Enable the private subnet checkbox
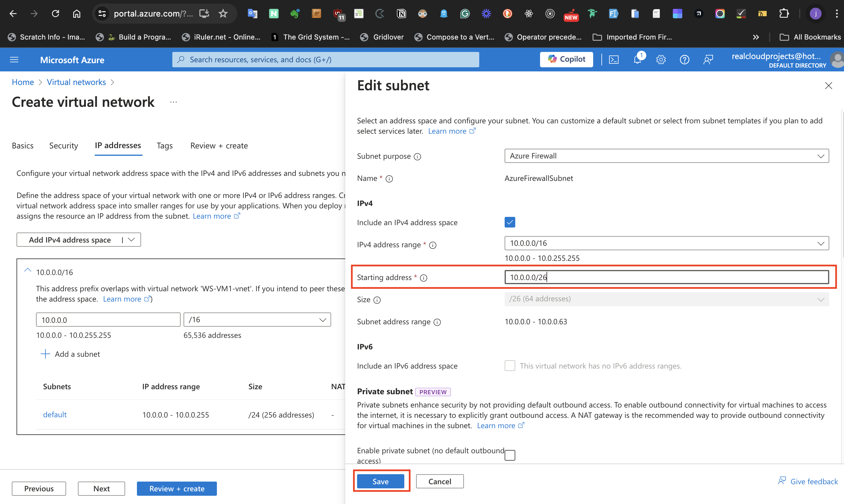The width and height of the screenshot is (844, 504). click(x=510, y=455)
